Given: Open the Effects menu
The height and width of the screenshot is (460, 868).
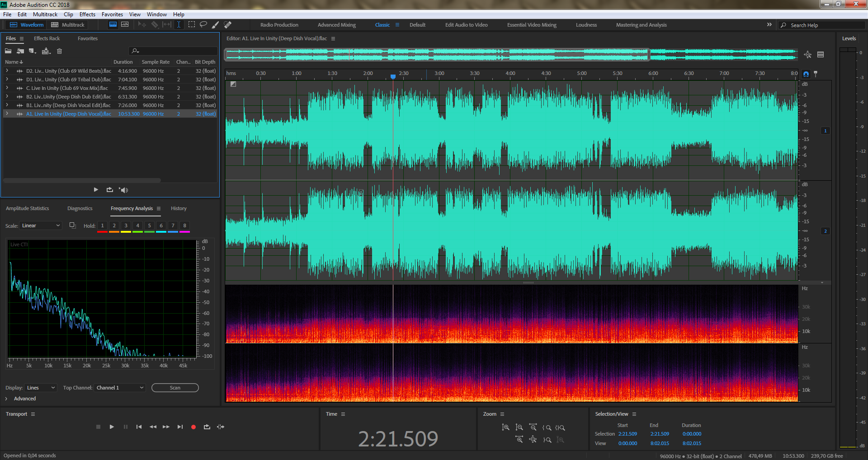Looking at the screenshot, I should 87,14.
